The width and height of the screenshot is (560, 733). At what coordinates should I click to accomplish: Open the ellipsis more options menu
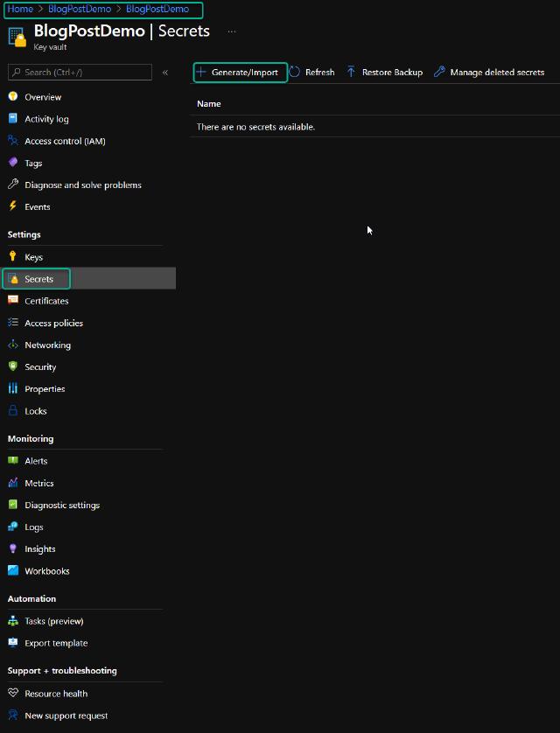[x=232, y=31]
